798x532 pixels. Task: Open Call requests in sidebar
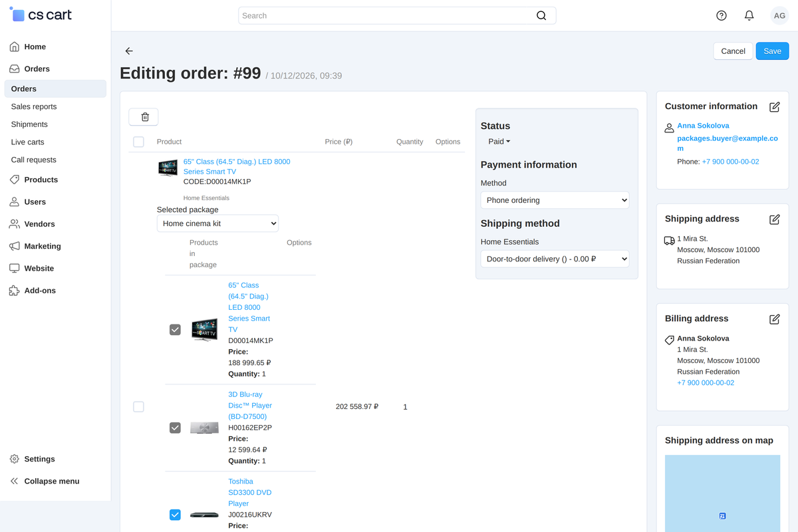[33, 160]
